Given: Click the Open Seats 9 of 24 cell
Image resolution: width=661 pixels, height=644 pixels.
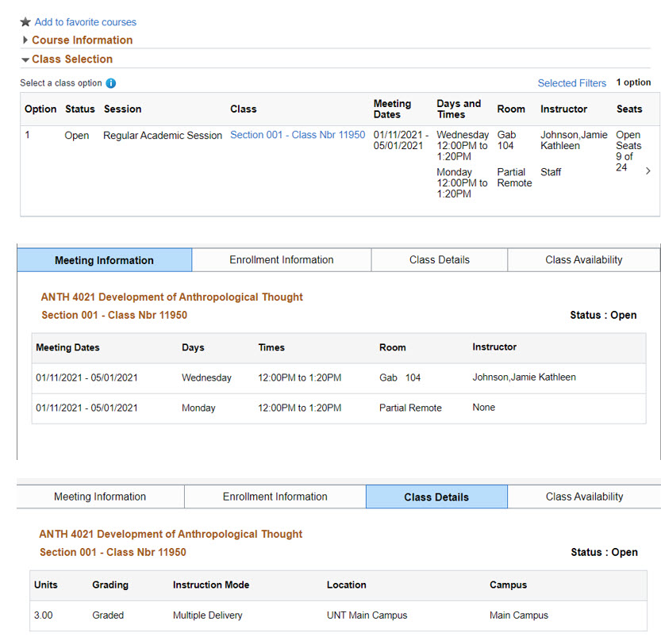Looking at the screenshot, I should click(x=628, y=151).
